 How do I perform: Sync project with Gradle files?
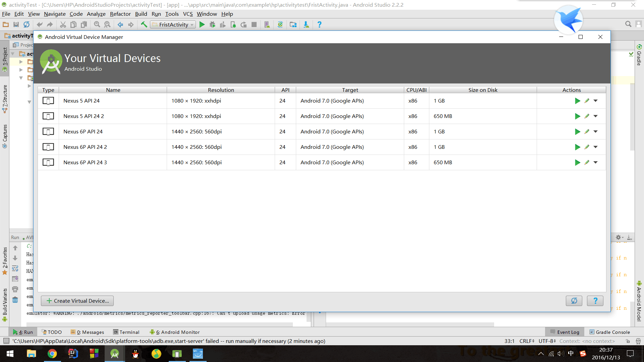coord(280,24)
